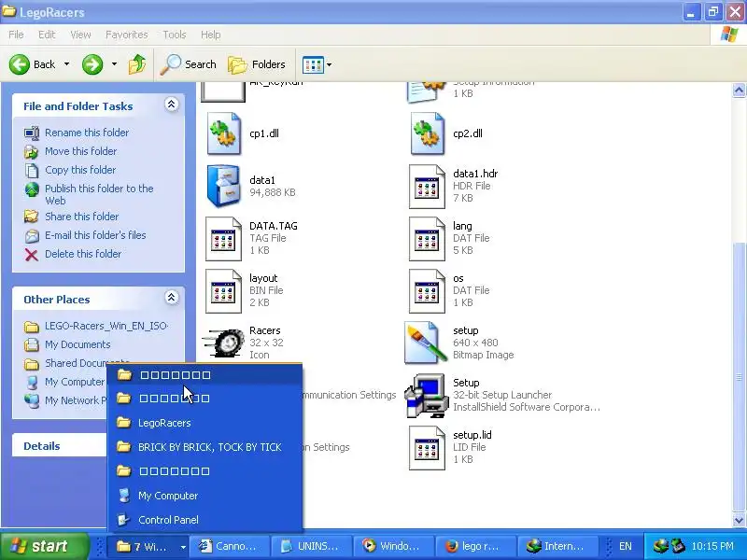This screenshot has width=747, height=560.
Task: Click Copy this folder link
Action: click(x=80, y=170)
